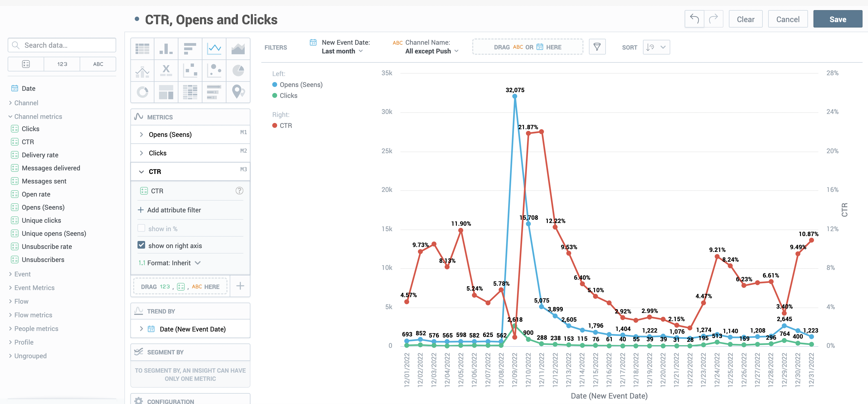Click the filter funnel icon
Viewport: 868px width, 404px height.
(597, 47)
